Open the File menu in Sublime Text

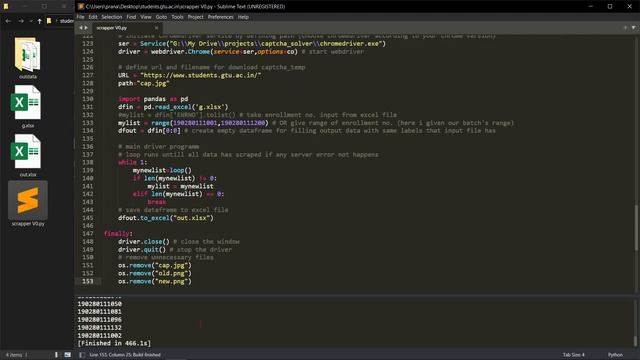[x=80, y=17]
